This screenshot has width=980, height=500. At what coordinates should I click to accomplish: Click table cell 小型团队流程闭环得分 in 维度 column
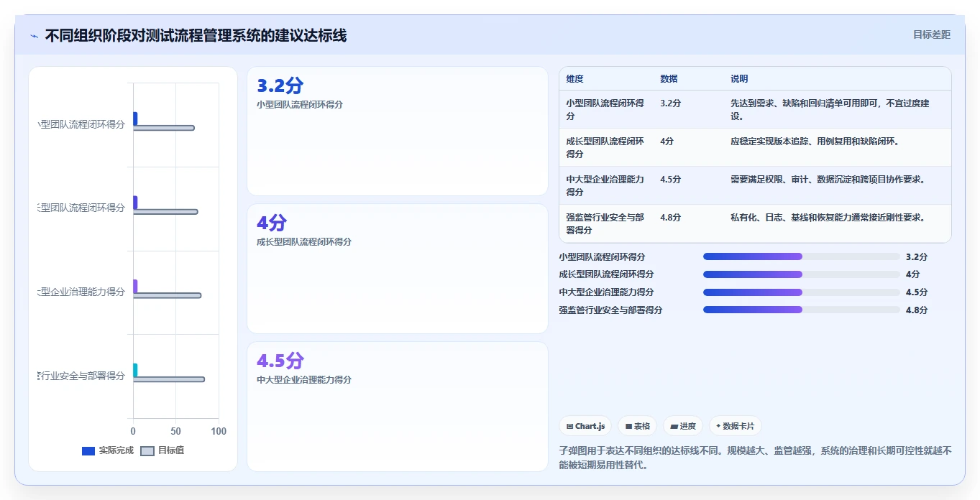[605, 109]
